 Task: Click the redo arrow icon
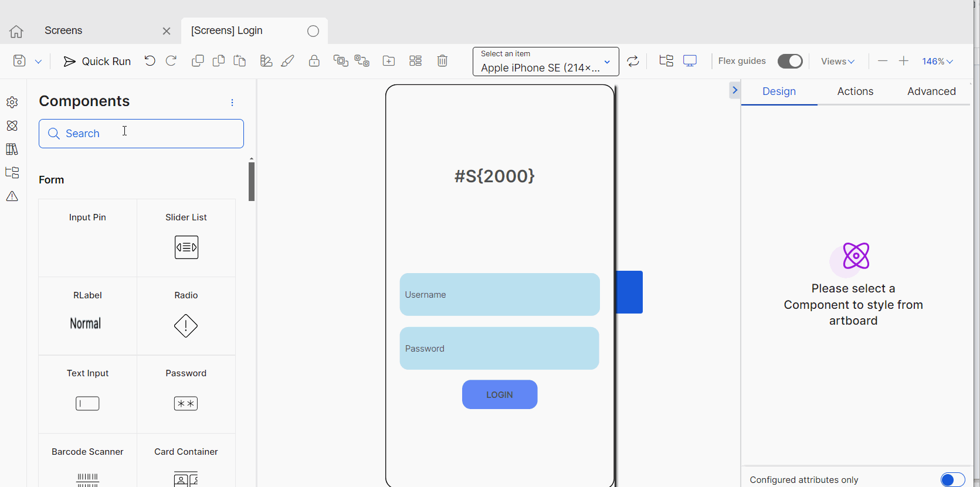tap(171, 61)
